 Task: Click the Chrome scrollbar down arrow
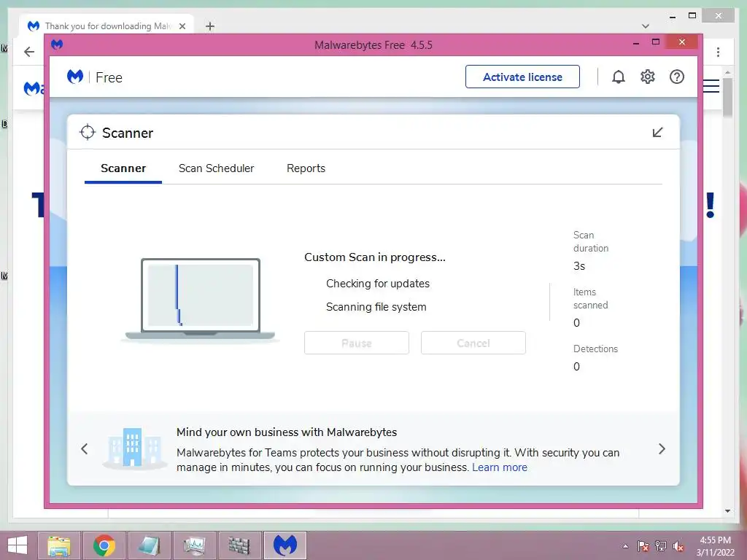(x=727, y=511)
